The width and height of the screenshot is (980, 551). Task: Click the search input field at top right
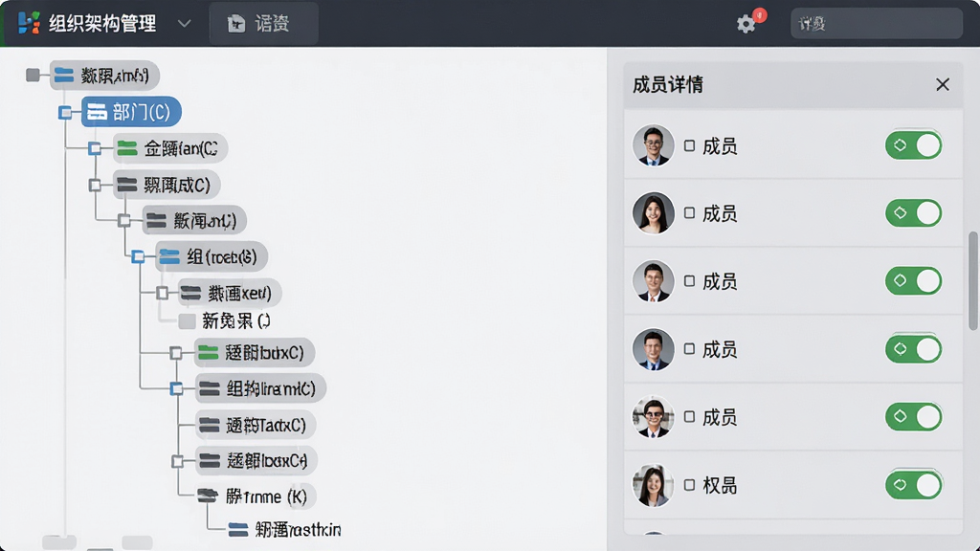(x=877, y=24)
